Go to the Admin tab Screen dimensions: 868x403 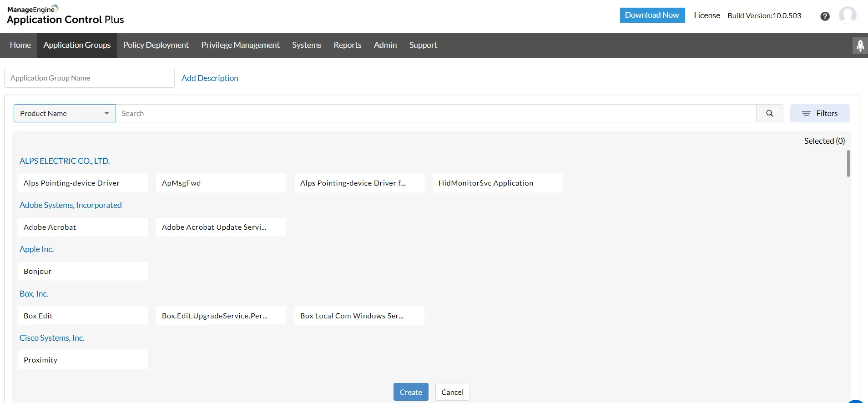coord(385,45)
